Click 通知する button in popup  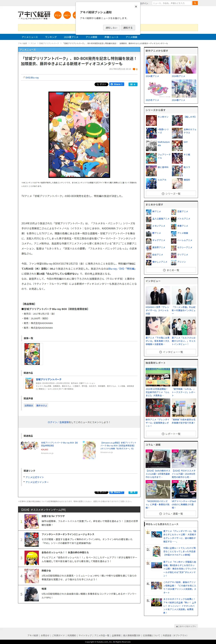128,28
